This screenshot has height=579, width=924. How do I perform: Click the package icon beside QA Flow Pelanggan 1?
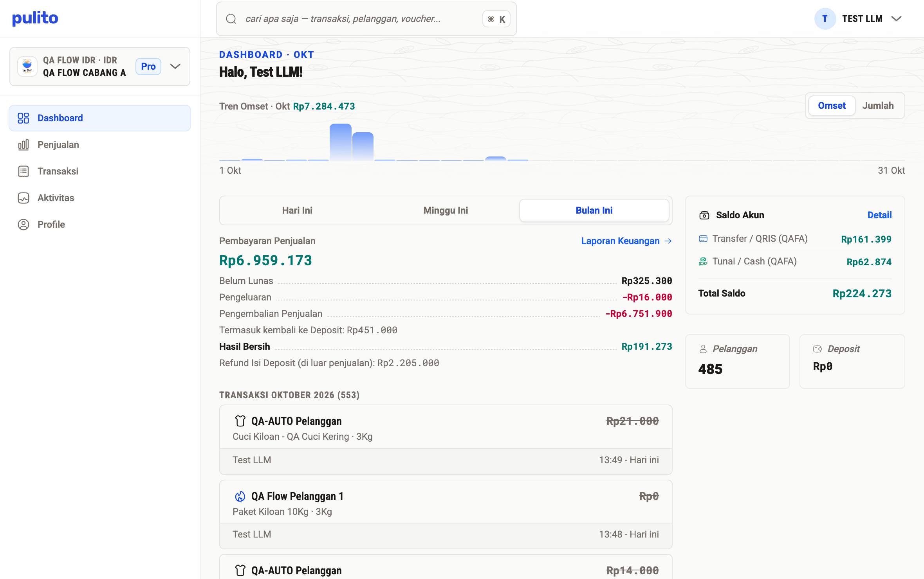coord(240,496)
